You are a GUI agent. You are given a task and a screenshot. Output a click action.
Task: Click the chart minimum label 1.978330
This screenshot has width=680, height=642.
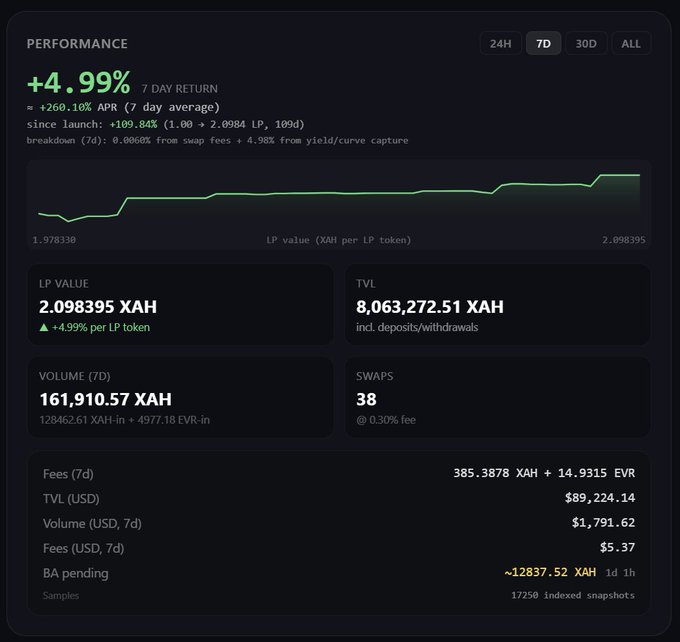[54, 240]
